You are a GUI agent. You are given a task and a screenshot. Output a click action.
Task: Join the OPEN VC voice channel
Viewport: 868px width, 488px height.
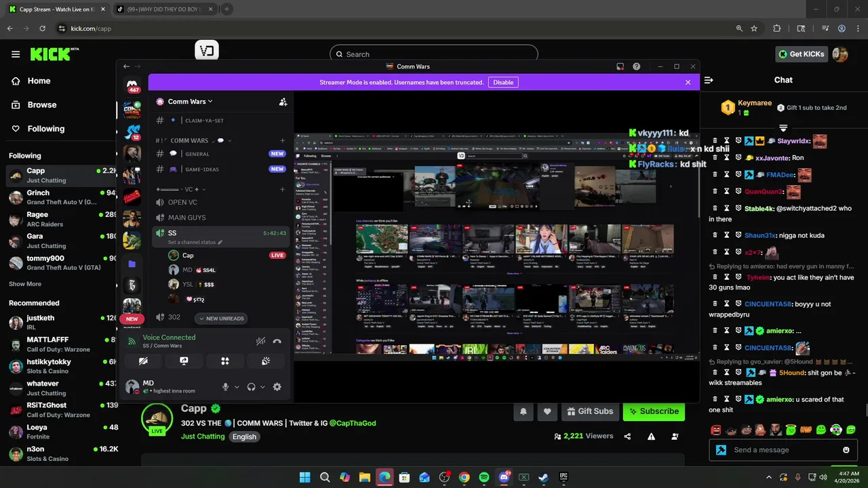222,203
